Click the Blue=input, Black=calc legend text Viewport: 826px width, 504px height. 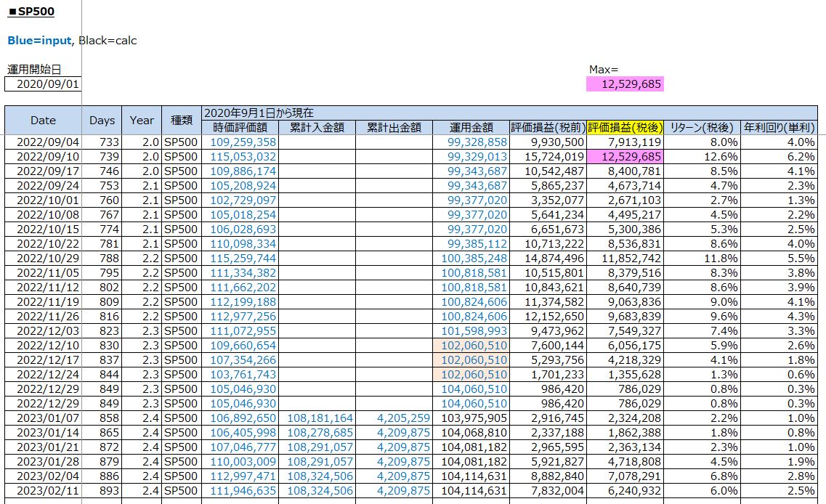(72, 41)
